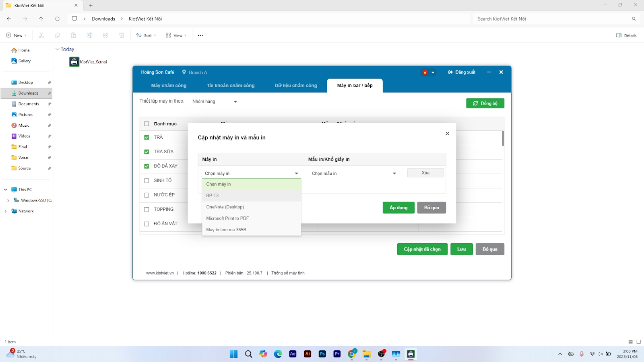This screenshot has width=644, height=362.
Task: Check the NƯỚC ÉP category checkbox
Action: pos(147,195)
